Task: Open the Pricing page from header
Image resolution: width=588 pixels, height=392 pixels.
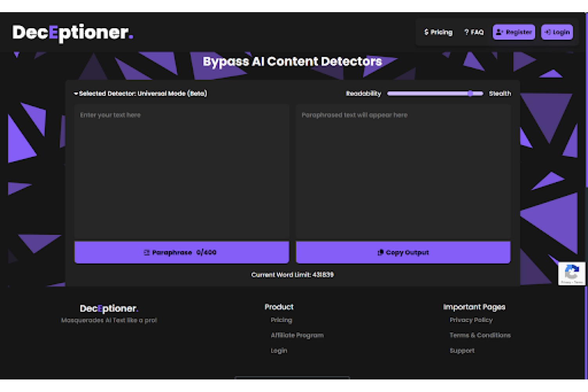Action: pos(438,32)
